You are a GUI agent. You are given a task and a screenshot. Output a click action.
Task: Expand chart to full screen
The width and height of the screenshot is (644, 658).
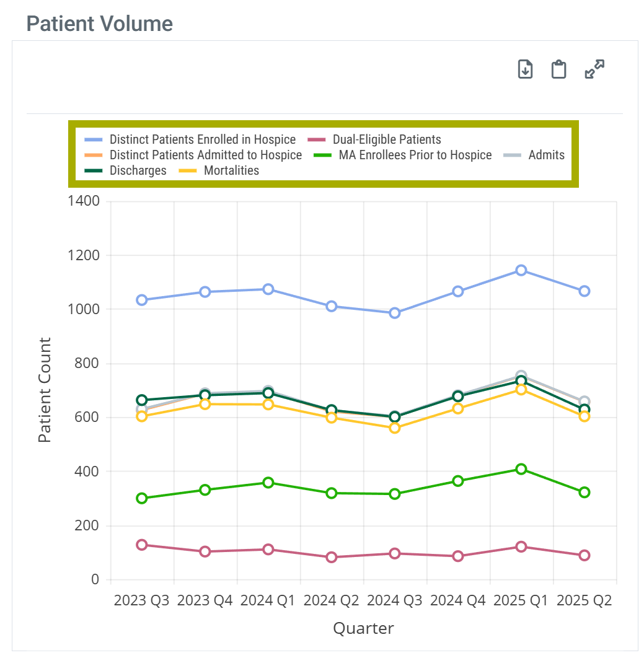(x=594, y=69)
